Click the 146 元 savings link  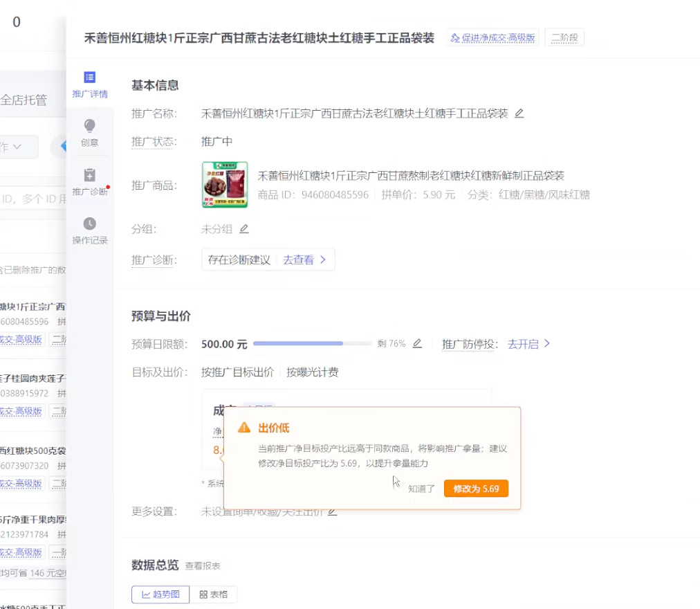point(48,573)
